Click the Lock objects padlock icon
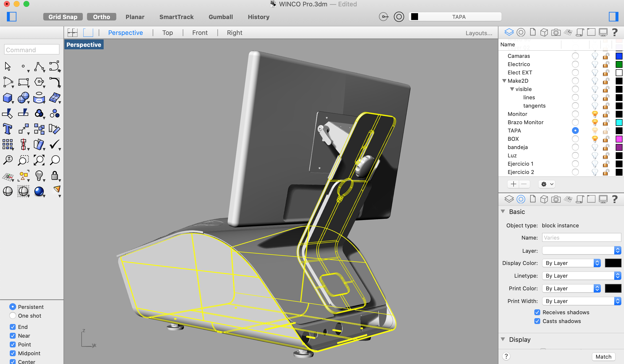 pos(54,176)
